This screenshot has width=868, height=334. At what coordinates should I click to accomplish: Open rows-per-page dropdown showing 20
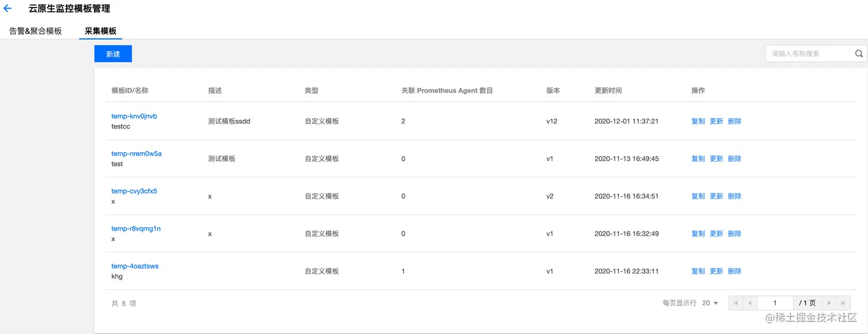(x=710, y=303)
